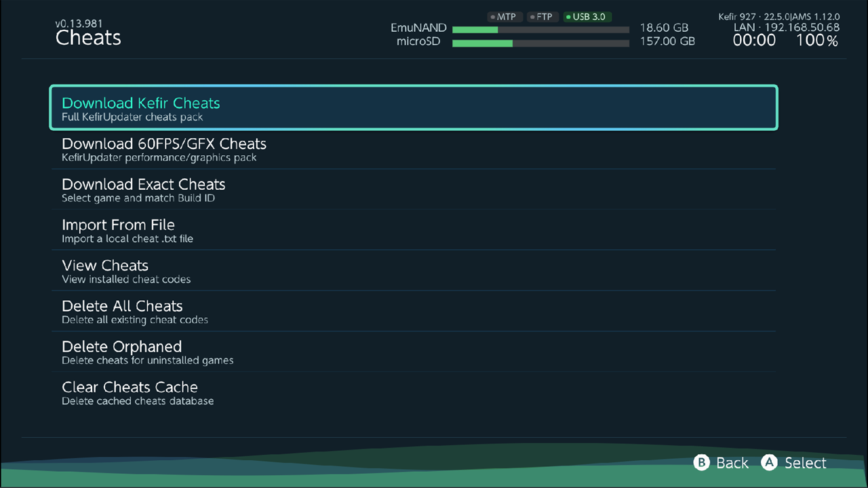Toggle the FTP status indicator
This screenshot has height=488, width=868.
coord(543,17)
